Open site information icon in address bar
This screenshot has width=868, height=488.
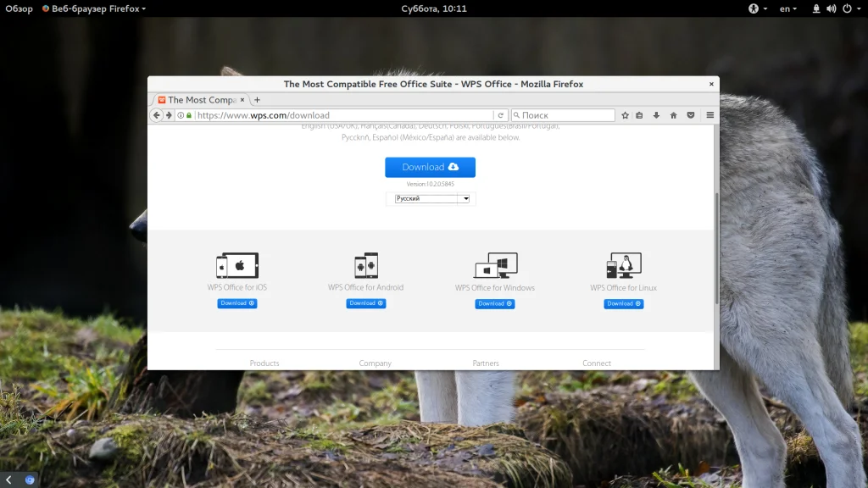point(181,115)
